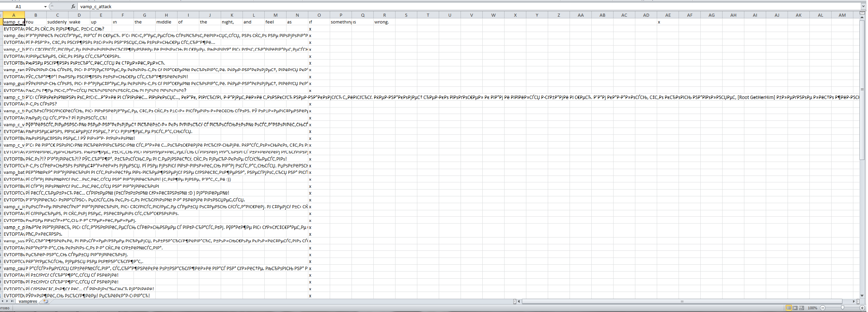Open the Name Box dropdown arrow

pos(45,6)
